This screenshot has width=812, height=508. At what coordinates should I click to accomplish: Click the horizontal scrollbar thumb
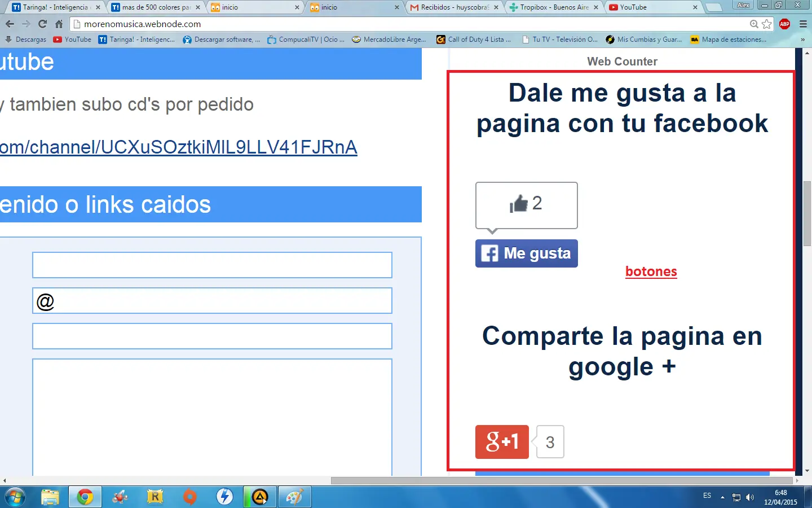561,481
